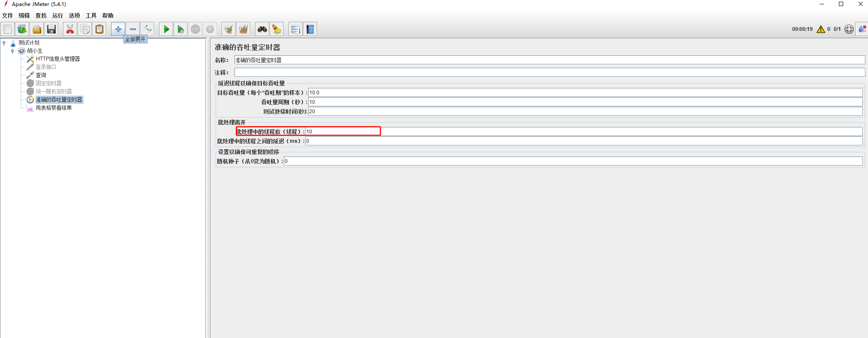Open Help with question mark icon
Viewport: 868px width, 338px height.
coord(310,29)
